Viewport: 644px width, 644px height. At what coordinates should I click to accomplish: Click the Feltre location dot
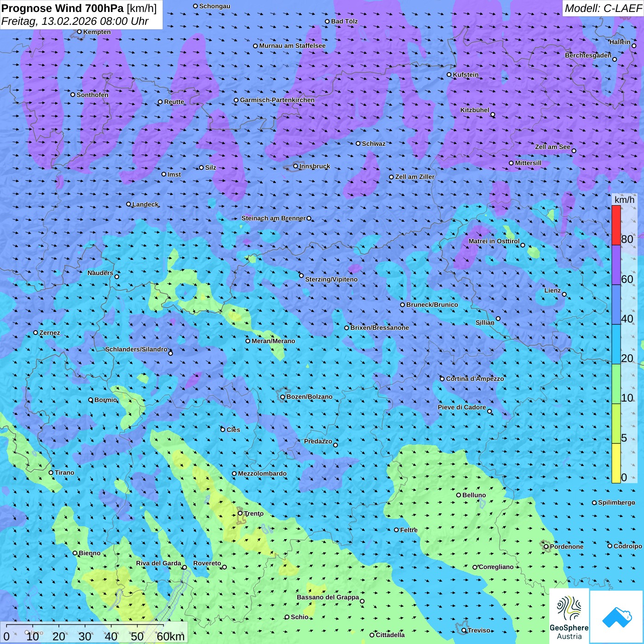(x=396, y=530)
